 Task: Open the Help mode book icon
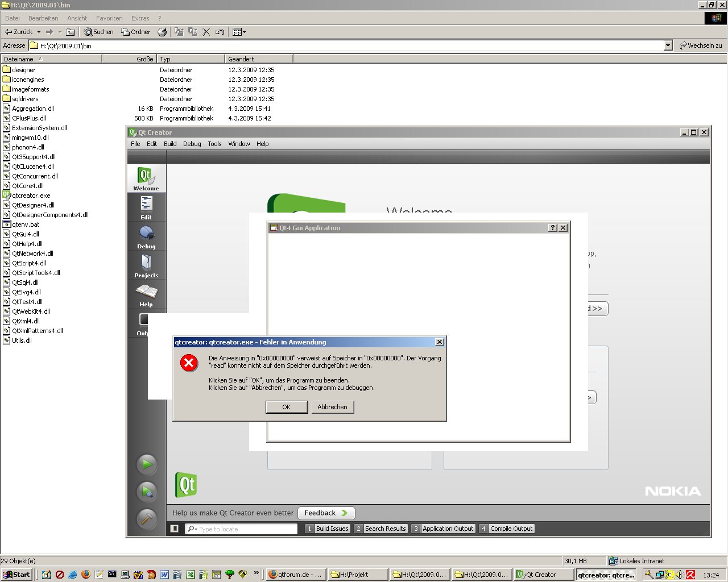click(x=146, y=294)
